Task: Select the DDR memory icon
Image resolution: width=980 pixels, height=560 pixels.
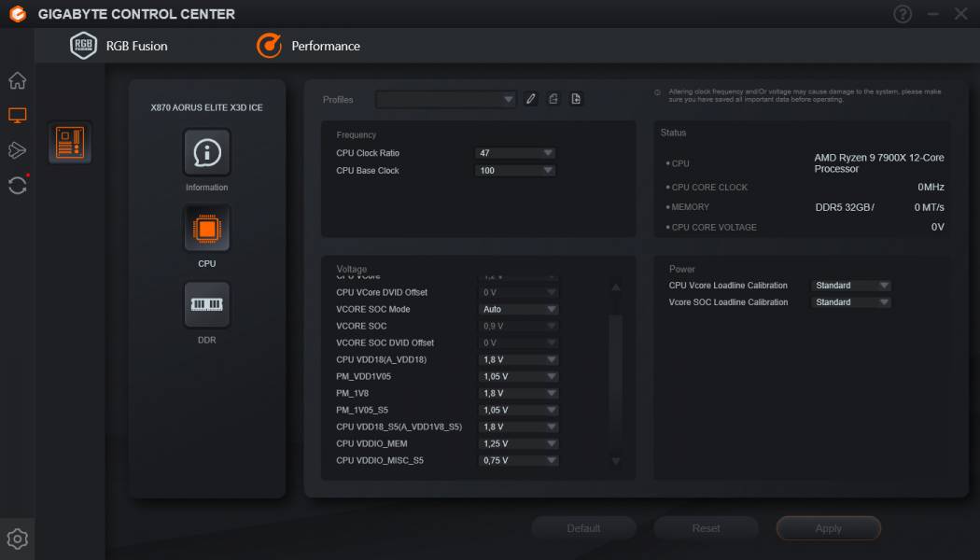Action: coord(206,304)
